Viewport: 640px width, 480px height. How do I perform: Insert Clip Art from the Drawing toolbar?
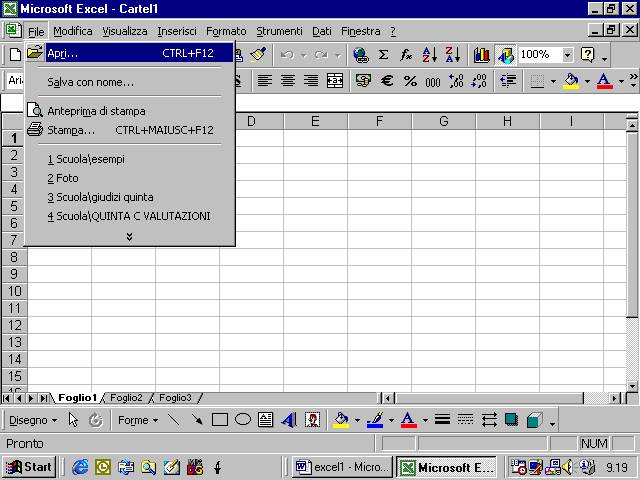[x=313, y=420]
